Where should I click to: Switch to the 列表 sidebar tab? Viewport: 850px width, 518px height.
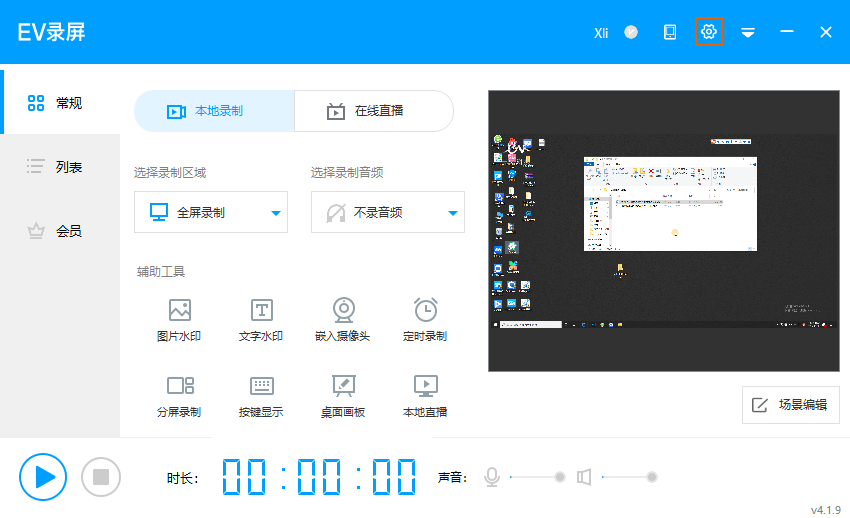60,166
